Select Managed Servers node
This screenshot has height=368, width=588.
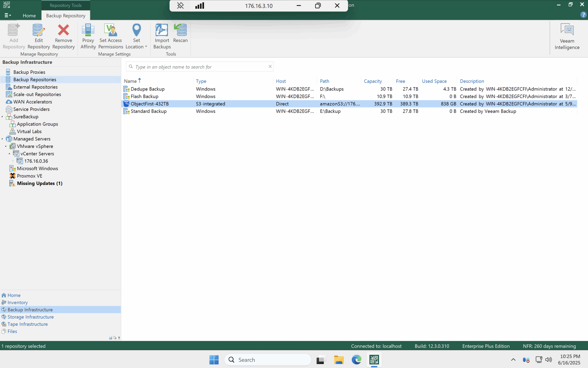32,139
